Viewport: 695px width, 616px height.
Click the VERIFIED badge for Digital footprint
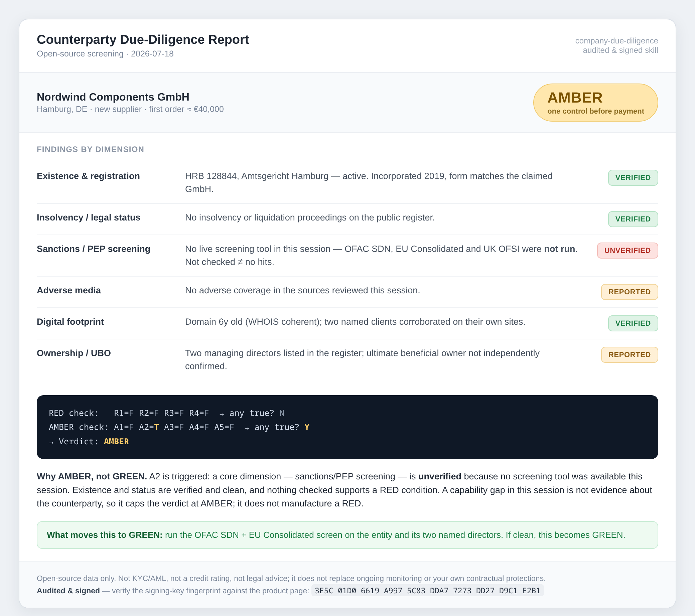tap(633, 323)
